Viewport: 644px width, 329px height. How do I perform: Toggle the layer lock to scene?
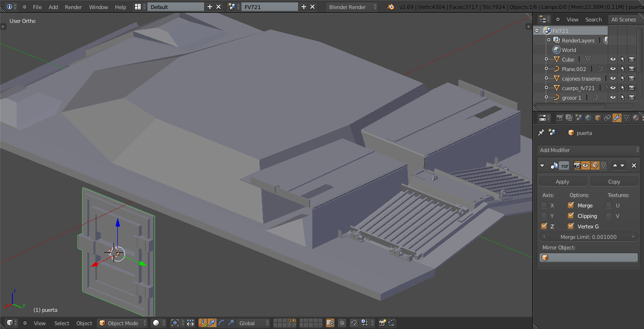pyautogui.click(x=330, y=323)
